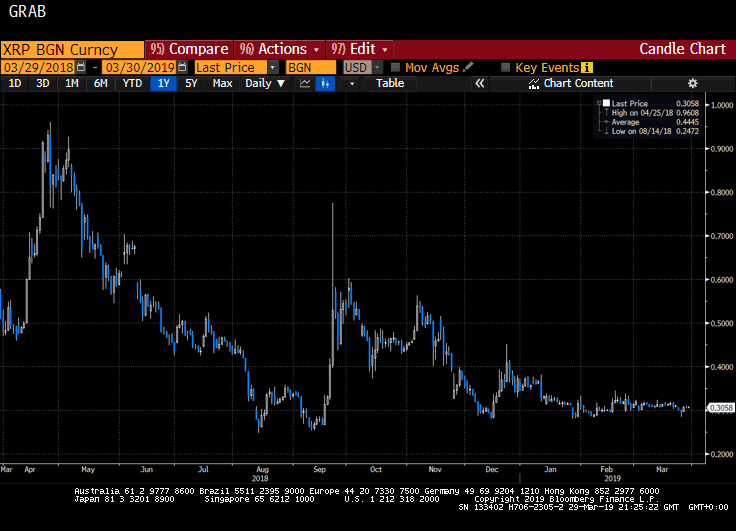736x531 pixels.
Task: Open the Last Price field dropdown
Action: coord(273,68)
